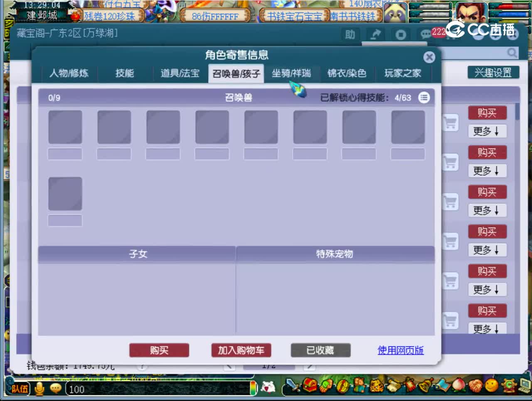The image size is (532, 401).
Task: Expand 更多 on the fifth listing row
Action: click(x=487, y=289)
